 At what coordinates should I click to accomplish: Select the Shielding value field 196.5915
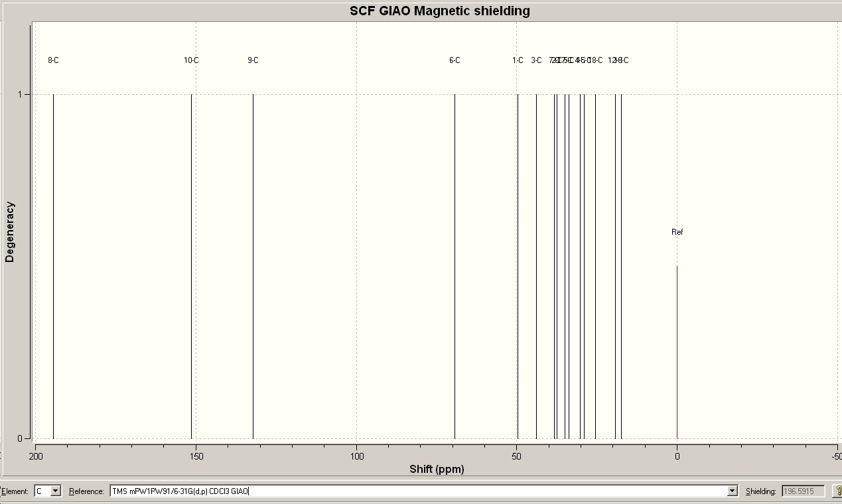pos(803,491)
